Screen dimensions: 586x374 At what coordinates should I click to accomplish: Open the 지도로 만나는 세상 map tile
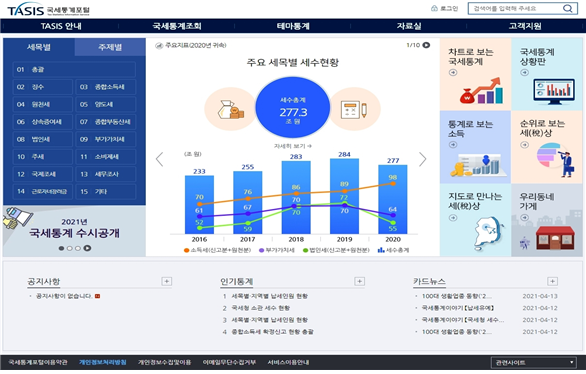pos(475,220)
